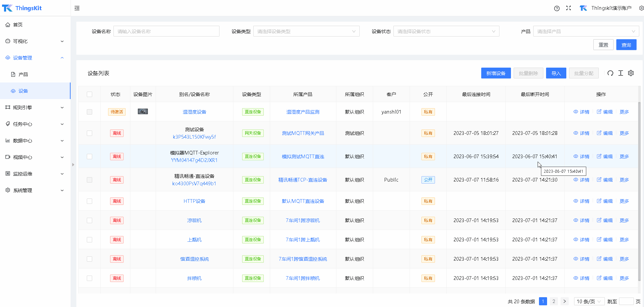Open the 10 条/页 page size dropdown

589,301
